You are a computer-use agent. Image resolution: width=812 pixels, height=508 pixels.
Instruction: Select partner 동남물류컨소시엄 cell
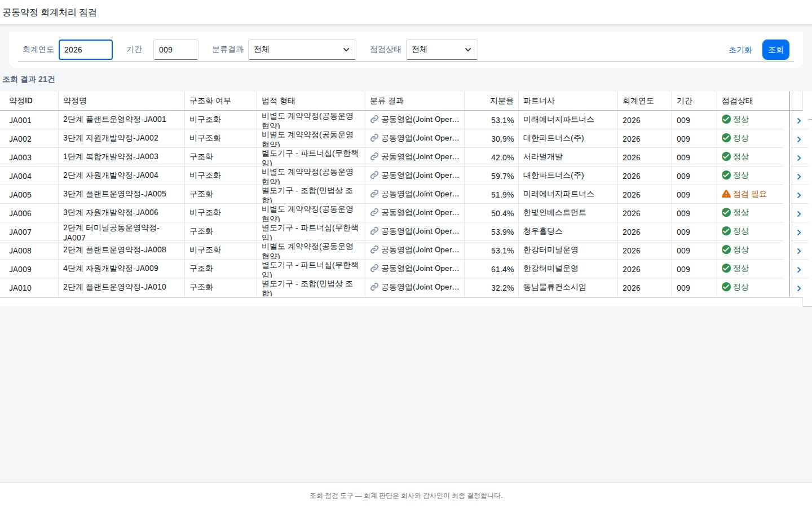568,287
